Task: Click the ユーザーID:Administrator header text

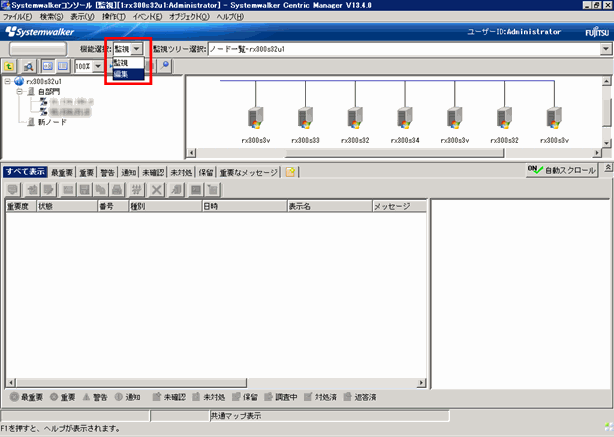Action: 514,32
